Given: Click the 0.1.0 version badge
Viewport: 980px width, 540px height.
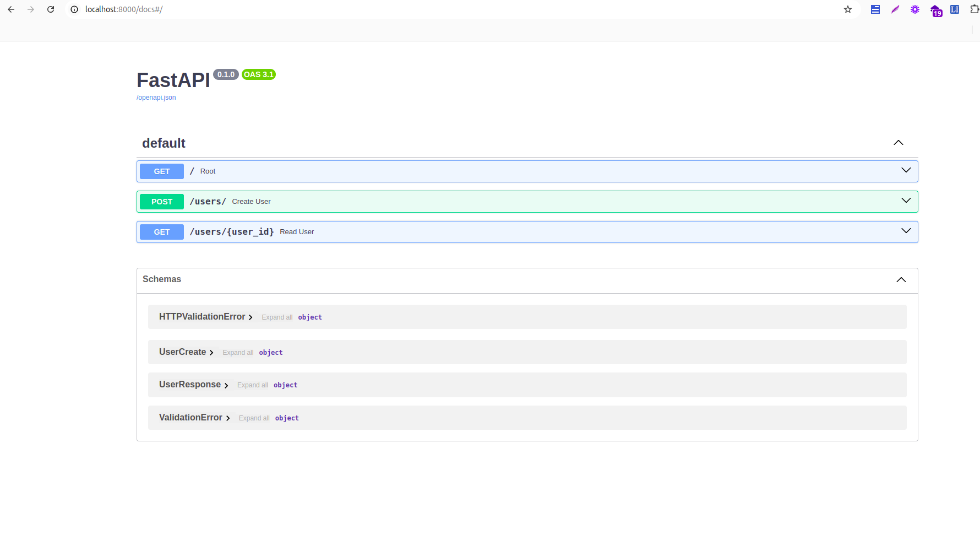Looking at the screenshot, I should pyautogui.click(x=226, y=74).
